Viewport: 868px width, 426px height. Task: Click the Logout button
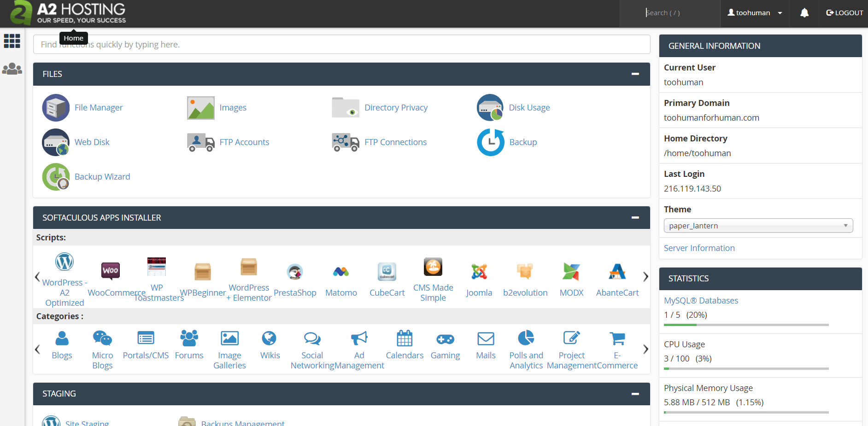[x=845, y=13]
